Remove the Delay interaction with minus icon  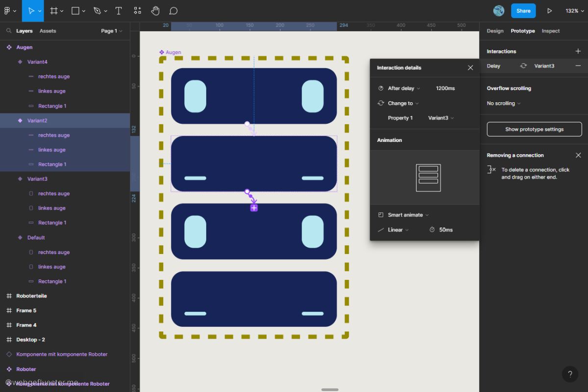(578, 66)
